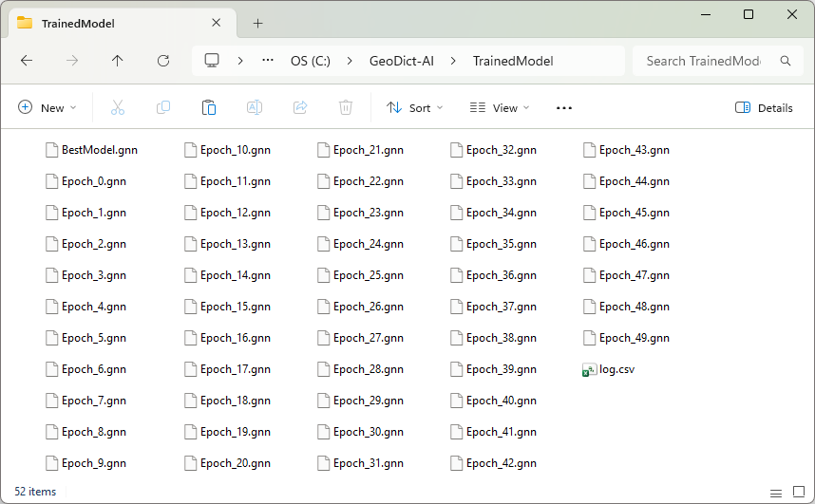815x504 pixels.
Task: Select file Epoch_24.gnn
Action: (361, 244)
